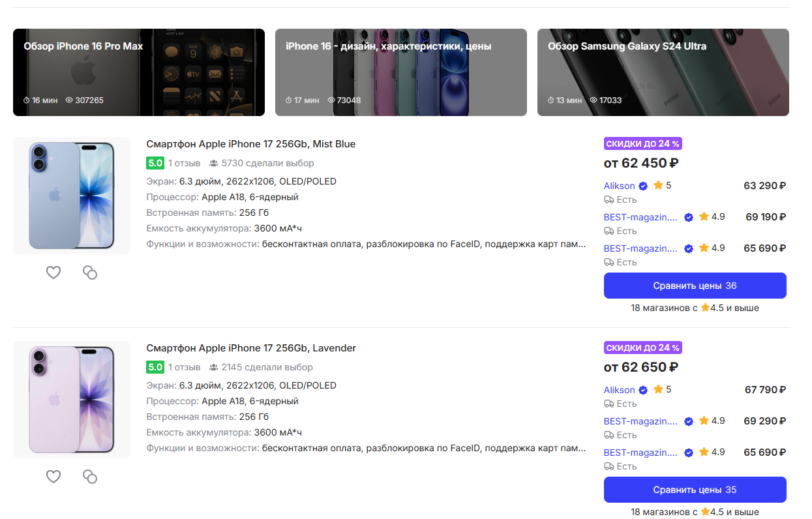Open the iPhone 17 256Gb Mist Blue title link
812x519 pixels.
250,144
